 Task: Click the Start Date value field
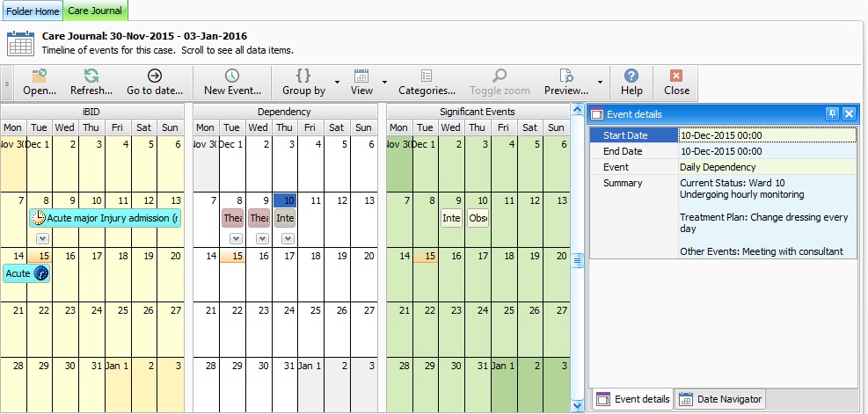click(x=767, y=135)
